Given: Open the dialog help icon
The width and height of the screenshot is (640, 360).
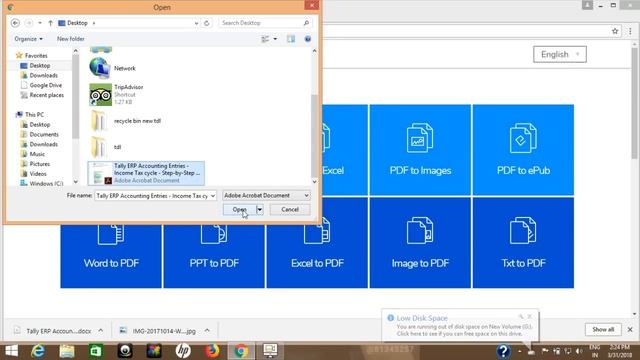Looking at the screenshot, I should pos(308,39).
